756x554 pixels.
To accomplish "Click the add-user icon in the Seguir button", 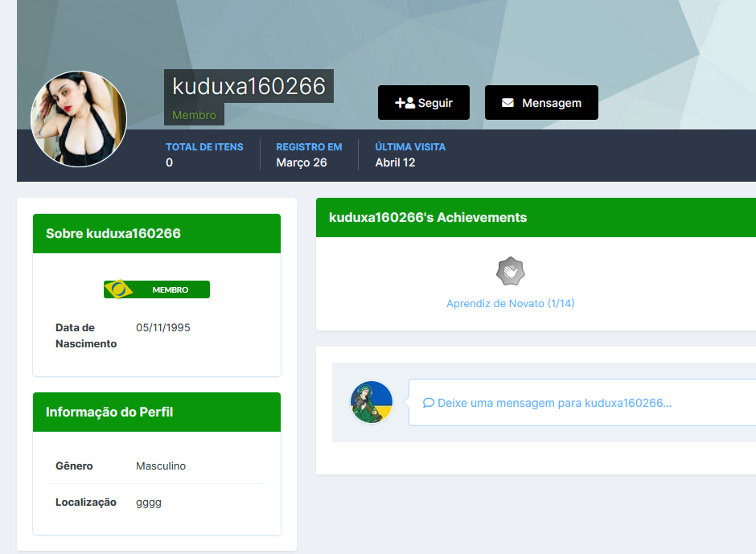I will point(405,103).
